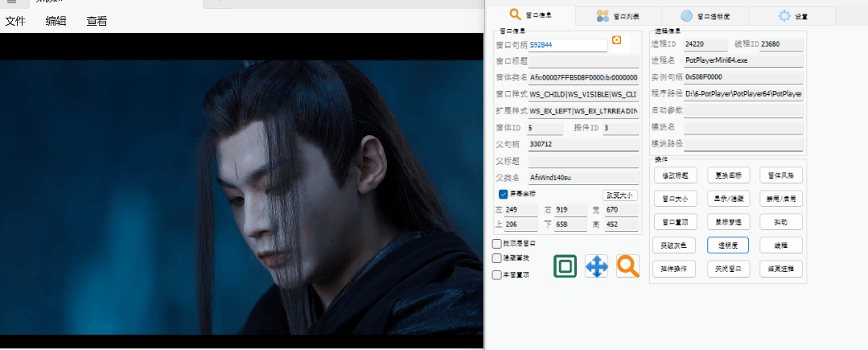The width and height of the screenshot is (868, 350).
Task: Click the large orange magnifier finder icon
Action: point(627,266)
